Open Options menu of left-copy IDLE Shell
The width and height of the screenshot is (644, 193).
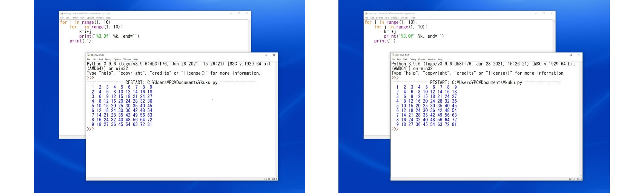point(117,59)
